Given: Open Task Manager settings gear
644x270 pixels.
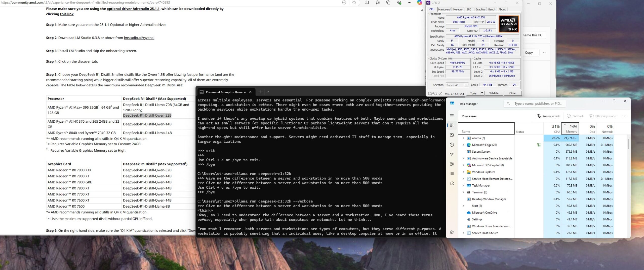Looking at the screenshot, I should 452,232.
